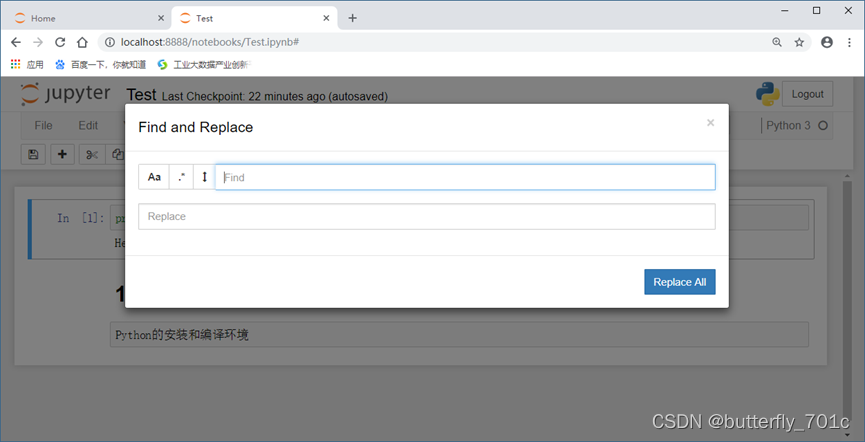Bookmark this page with star icon
This screenshot has height=442, width=865.
click(799, 42)
